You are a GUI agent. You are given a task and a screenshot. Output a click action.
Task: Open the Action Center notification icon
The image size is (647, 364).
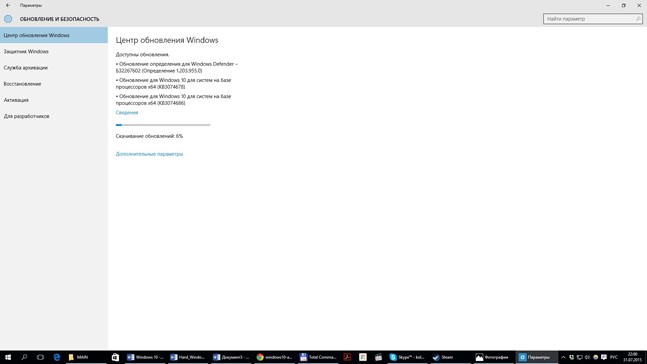point(604,357)
